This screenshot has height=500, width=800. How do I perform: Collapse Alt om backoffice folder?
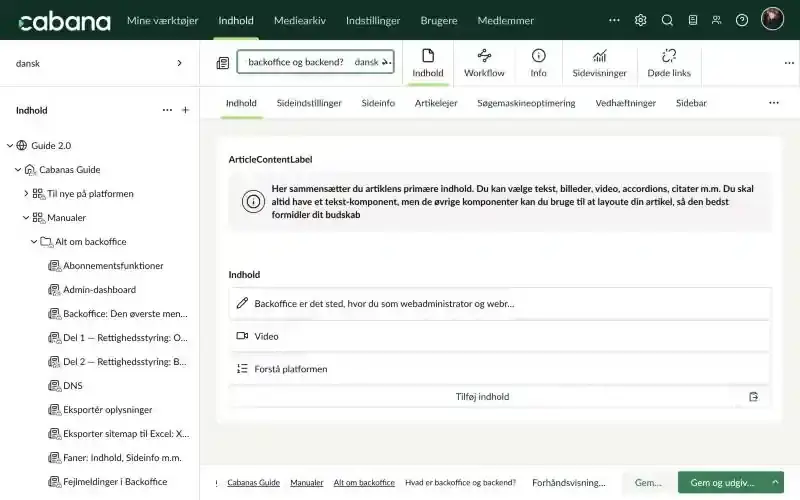click(34, 241)
